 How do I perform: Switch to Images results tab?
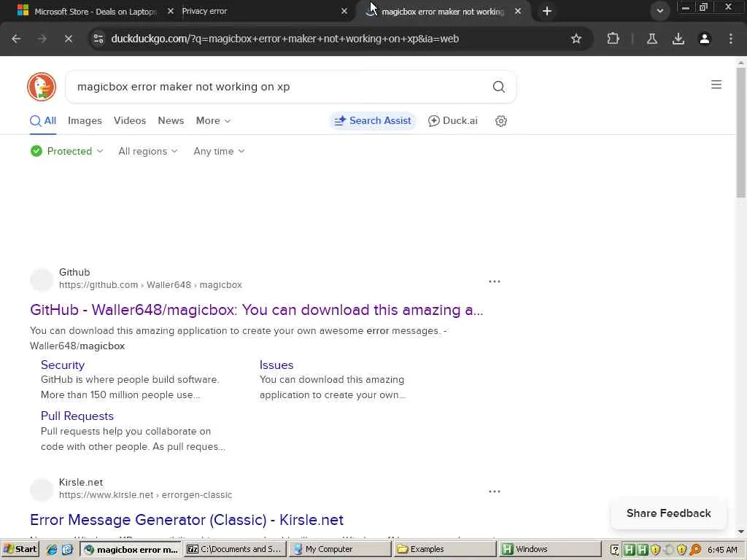(x=85, y=121)
